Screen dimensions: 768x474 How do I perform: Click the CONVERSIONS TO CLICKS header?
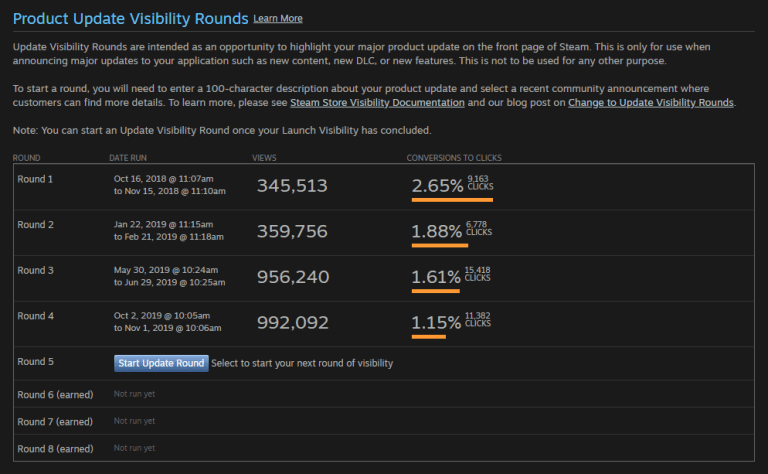453,158
